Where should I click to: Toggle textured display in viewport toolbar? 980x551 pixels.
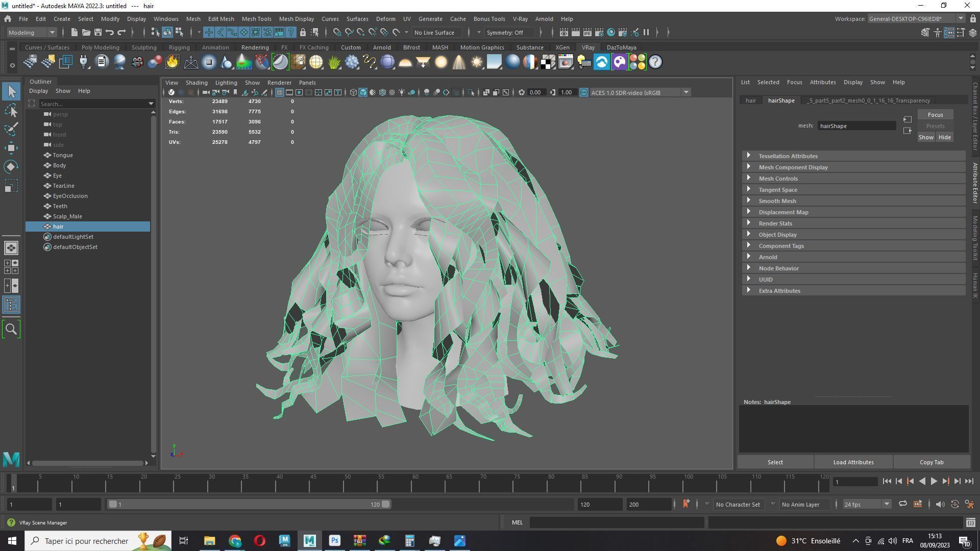pyautogui.click(x=392, y=92)
